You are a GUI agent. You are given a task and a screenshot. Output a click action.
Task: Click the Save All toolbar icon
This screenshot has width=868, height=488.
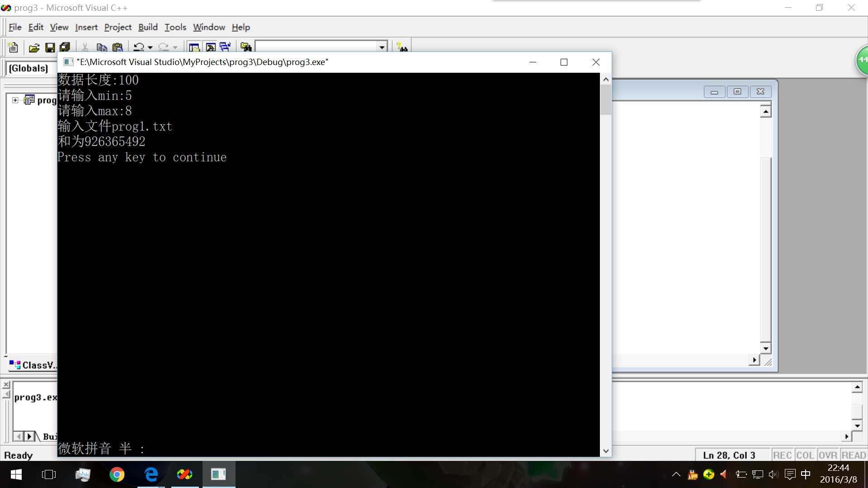[65, 47]
